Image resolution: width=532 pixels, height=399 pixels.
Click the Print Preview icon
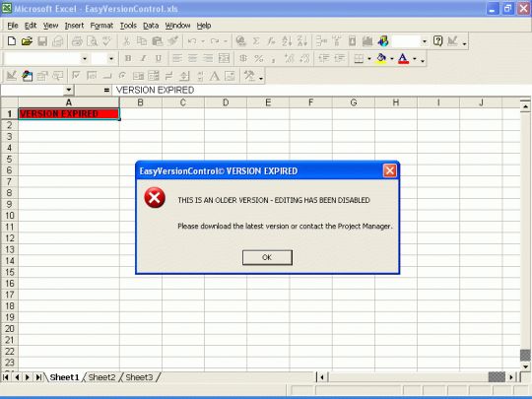coord(92,41)
